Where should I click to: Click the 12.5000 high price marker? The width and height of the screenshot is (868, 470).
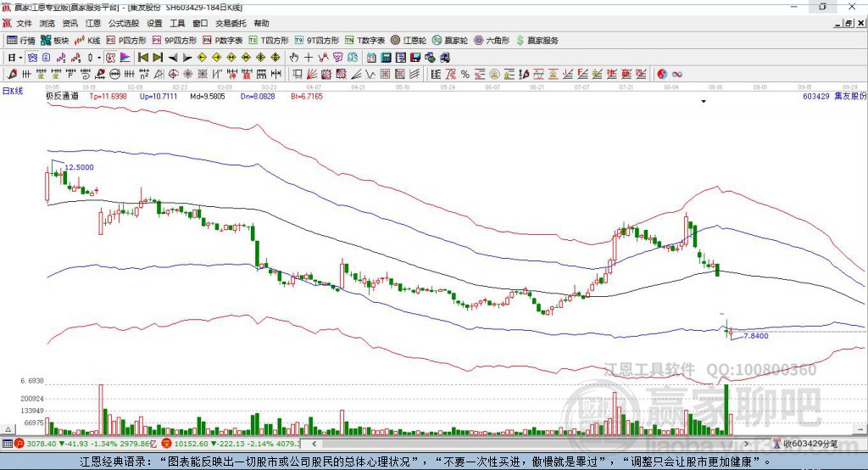pos(79,167)
